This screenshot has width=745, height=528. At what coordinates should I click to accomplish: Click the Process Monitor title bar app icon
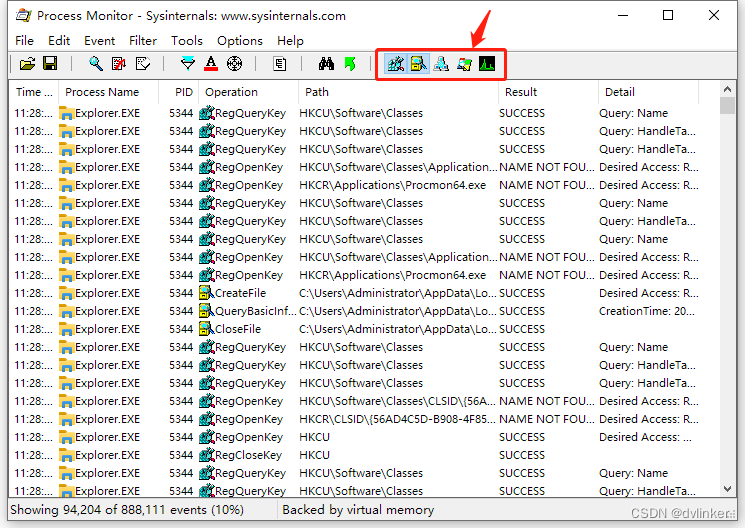coord(23,15)
